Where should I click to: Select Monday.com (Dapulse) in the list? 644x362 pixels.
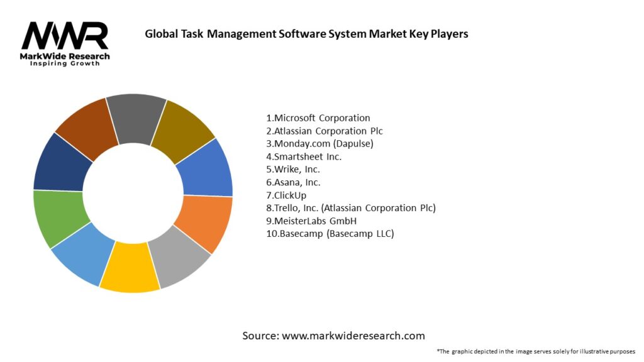pyautogui.click(x=319, y=144)
